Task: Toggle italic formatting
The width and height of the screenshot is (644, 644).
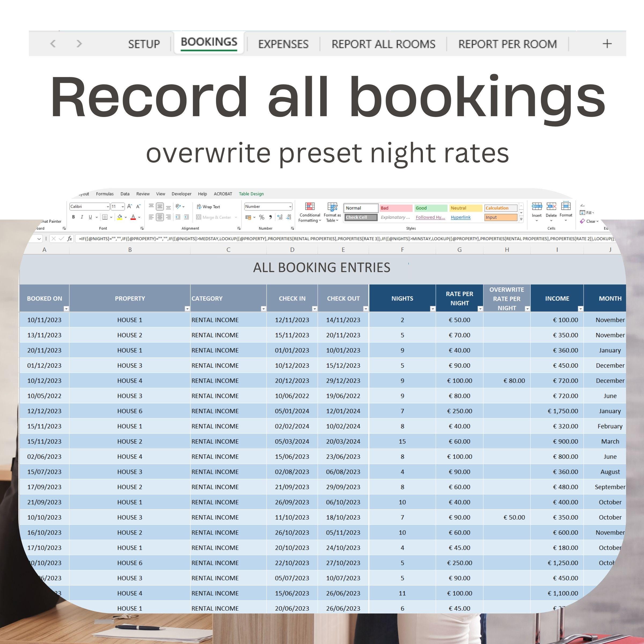Action: click(x=82, y=217)
